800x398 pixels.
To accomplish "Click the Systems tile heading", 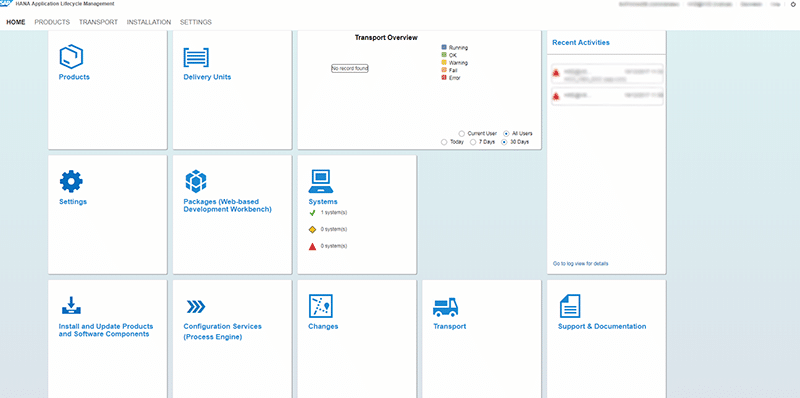I will pos(323,202).
